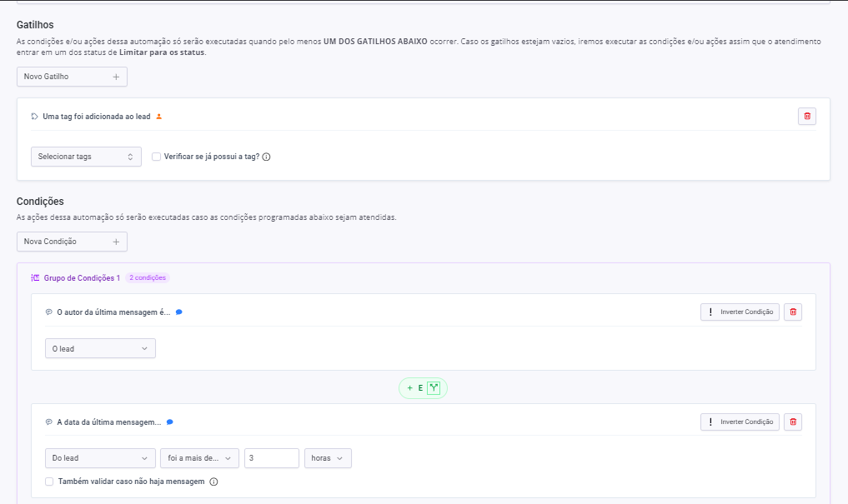Click the Grupo de Condições 1 group icon
The height and width of the screenshot is (504, 848).
35,278
